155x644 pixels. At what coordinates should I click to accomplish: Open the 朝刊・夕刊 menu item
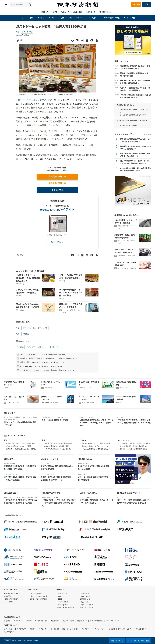[x=45, y=12]
